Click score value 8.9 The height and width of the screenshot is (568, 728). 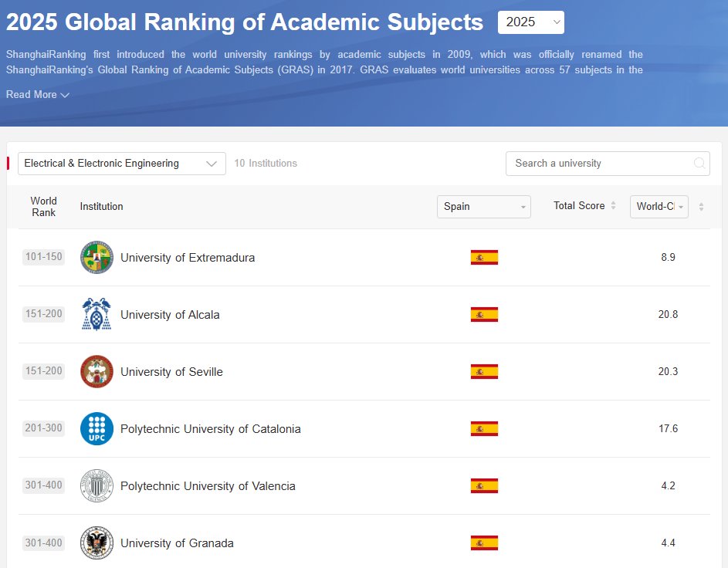click(x=668, y=257)
